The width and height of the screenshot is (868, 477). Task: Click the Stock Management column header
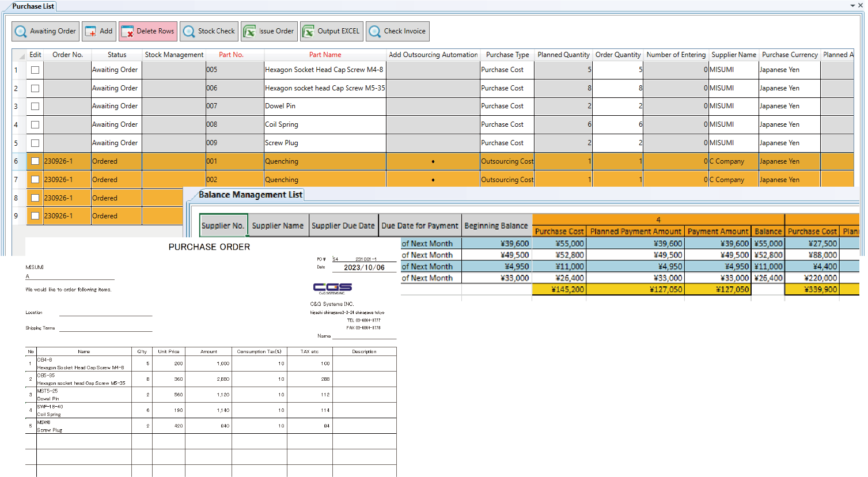174,55
